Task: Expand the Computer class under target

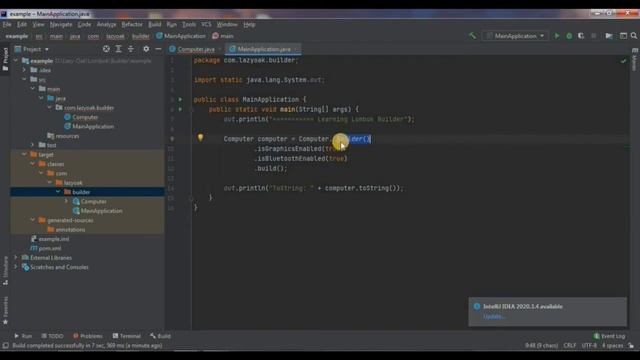Action: (x=66, y=201)
